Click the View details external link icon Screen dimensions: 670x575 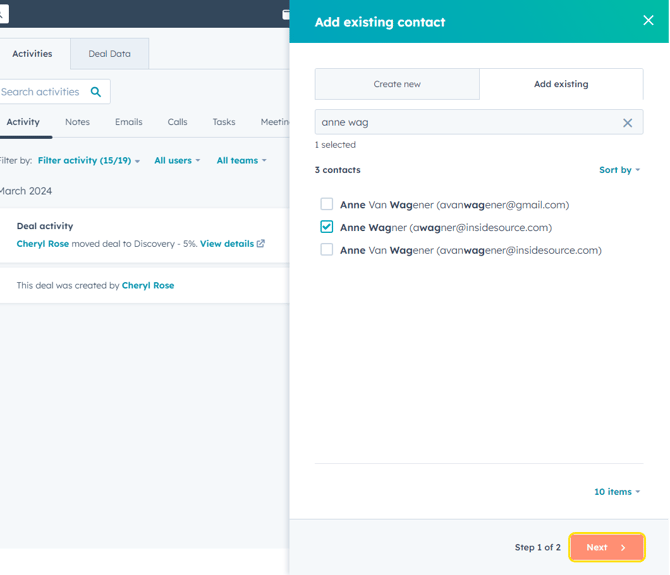click(x=261, y=244)
